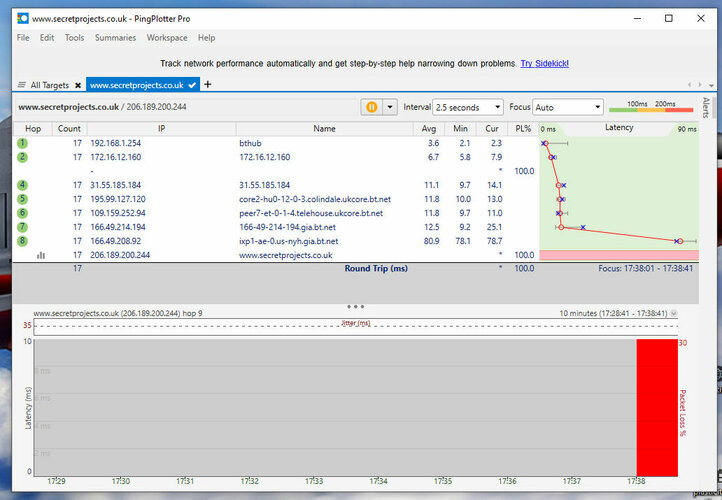This screenshot has height=500, width=722.
Task: Click the hop 5 green circle icon
Action: point(22,199)
